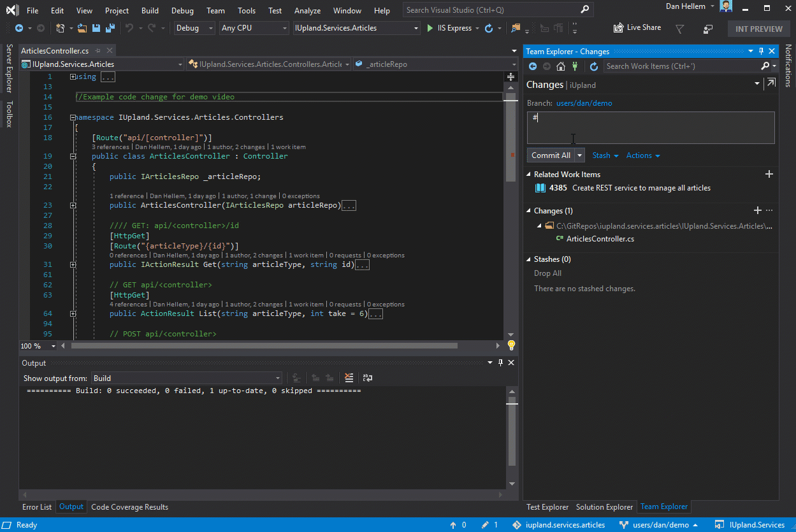This screenshot has height=532, width=796.
Task: Click the INT PREVIEW button
Action: coord(759,29)
